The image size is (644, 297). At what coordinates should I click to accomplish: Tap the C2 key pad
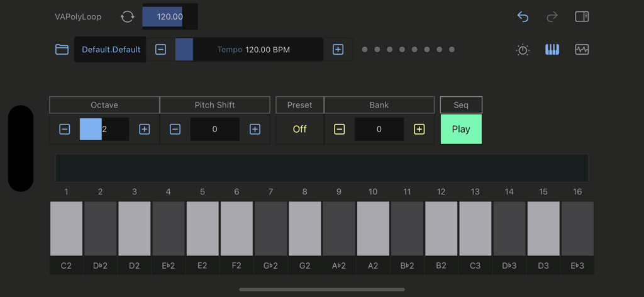click(x=66, y=229)
